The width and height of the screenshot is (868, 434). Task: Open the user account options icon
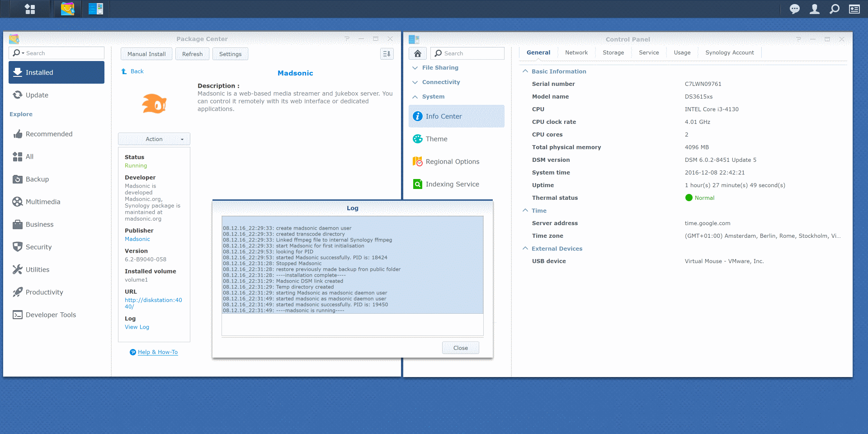tap(814, 9)
